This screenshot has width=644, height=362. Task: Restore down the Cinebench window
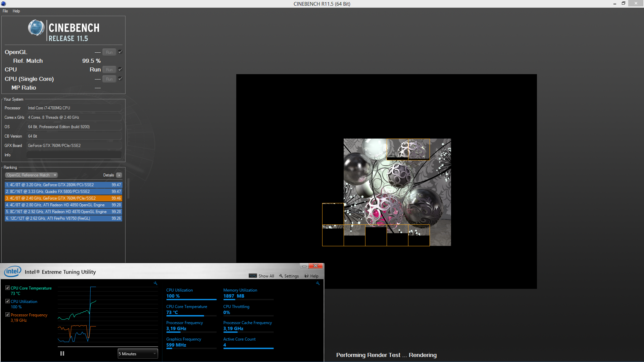pos(623,3)
